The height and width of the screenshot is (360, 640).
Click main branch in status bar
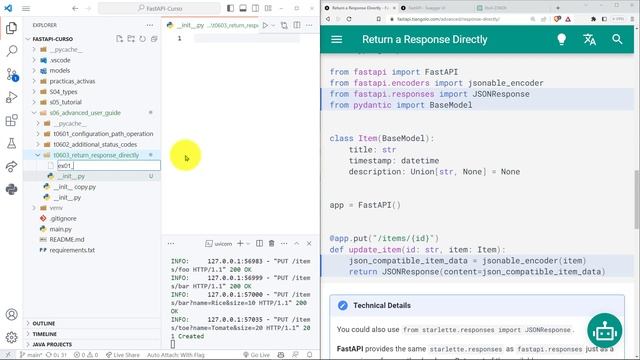pyautogui.click(x=31, y=355)
